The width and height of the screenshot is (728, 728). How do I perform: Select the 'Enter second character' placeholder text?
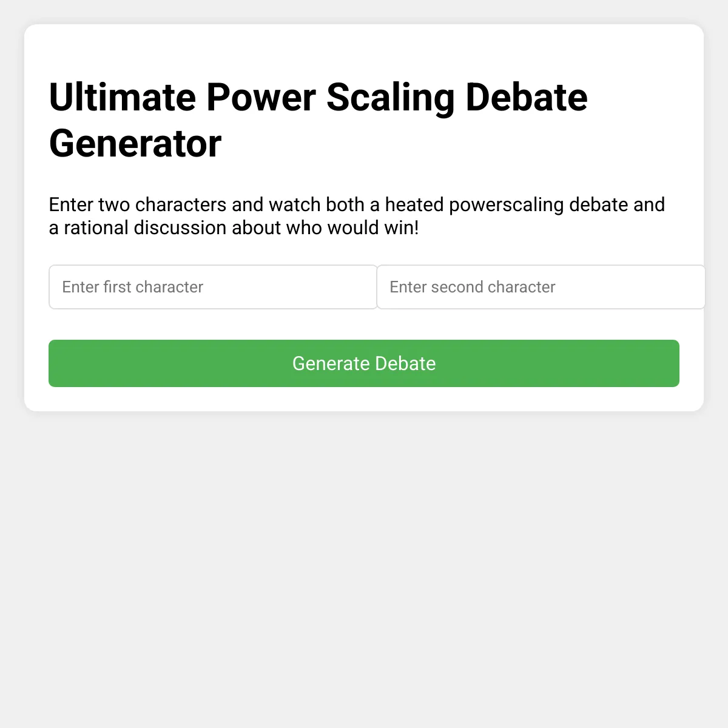[472, 287]
